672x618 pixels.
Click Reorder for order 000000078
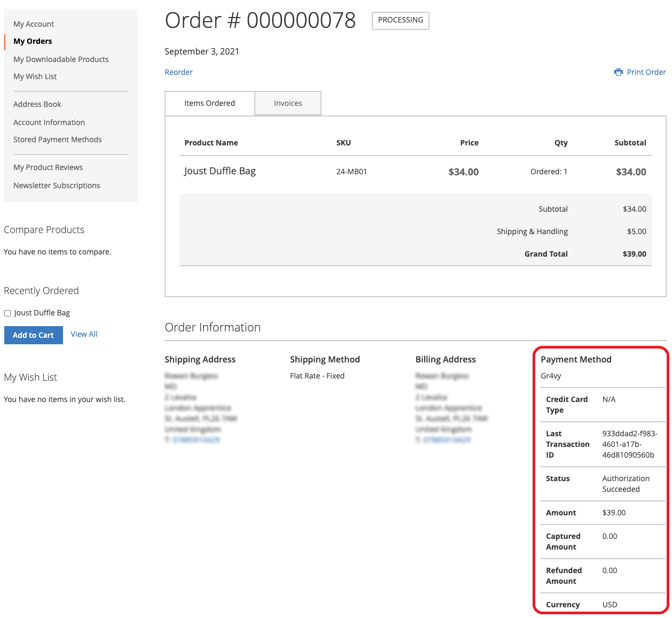point(178,72)
